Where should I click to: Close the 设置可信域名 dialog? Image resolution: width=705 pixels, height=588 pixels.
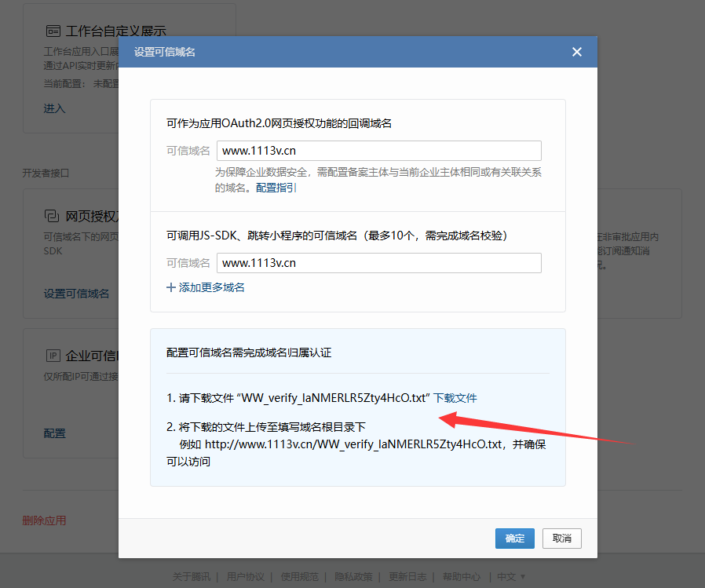[577, 52]
